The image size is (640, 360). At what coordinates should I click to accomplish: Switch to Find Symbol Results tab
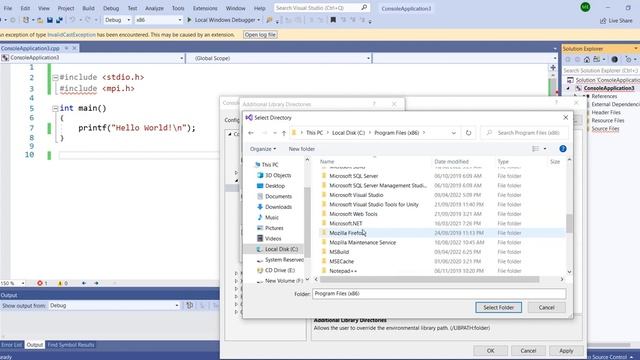[x=71, y=345]
